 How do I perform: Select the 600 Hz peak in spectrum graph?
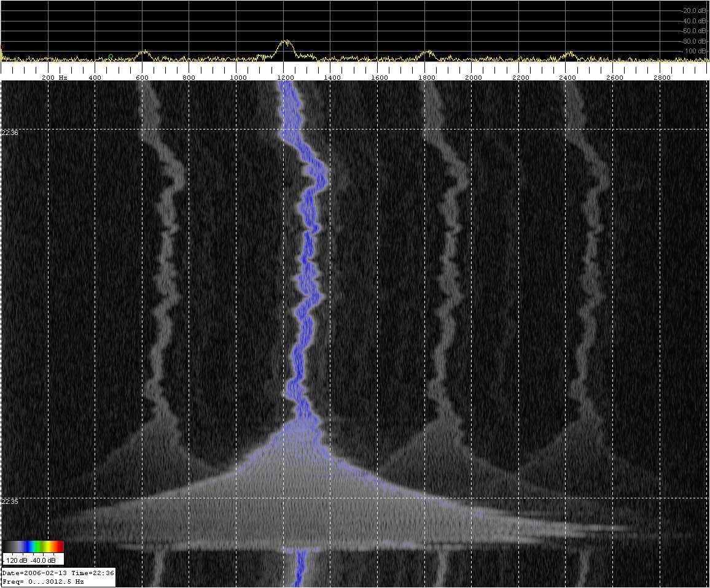(143, 52)
